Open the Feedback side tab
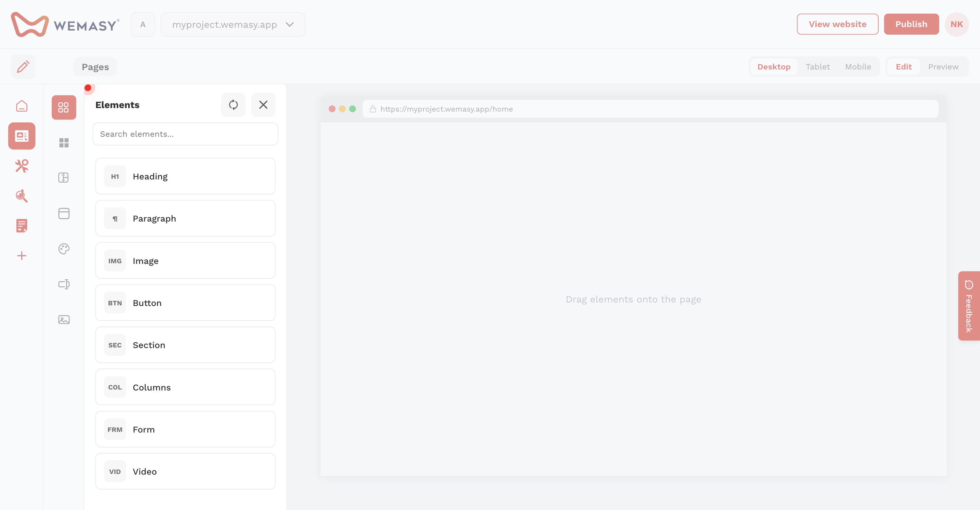 [x=969, y=306]
